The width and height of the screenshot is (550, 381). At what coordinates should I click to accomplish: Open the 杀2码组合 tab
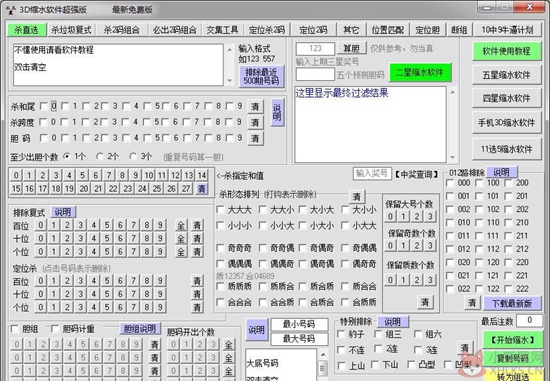point(121,30)
